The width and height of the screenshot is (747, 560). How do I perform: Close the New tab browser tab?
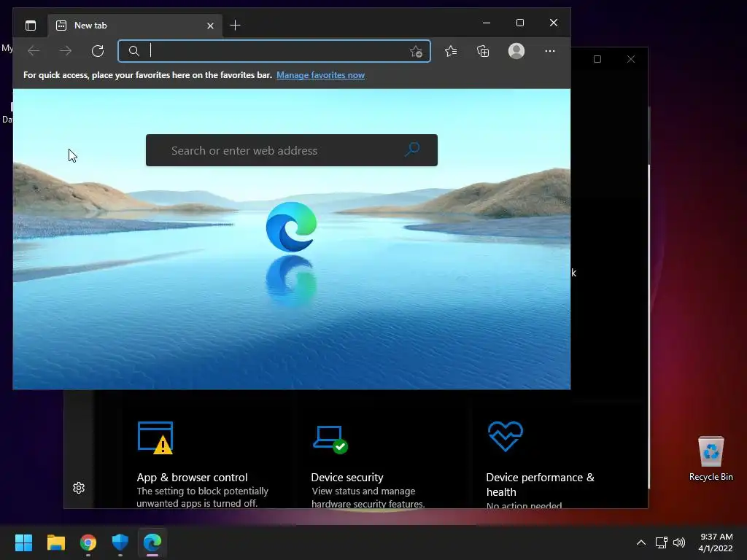tap(210, 26)
